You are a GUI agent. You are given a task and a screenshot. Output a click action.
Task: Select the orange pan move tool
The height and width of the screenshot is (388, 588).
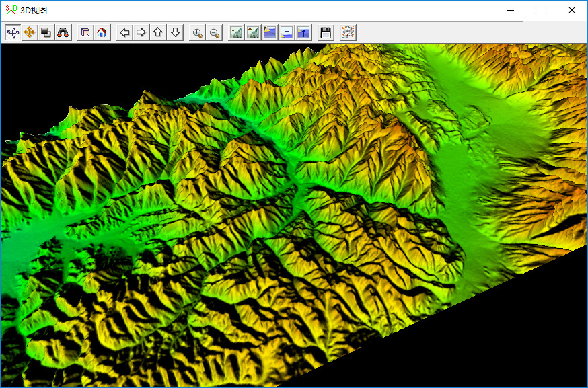[30, 32]
